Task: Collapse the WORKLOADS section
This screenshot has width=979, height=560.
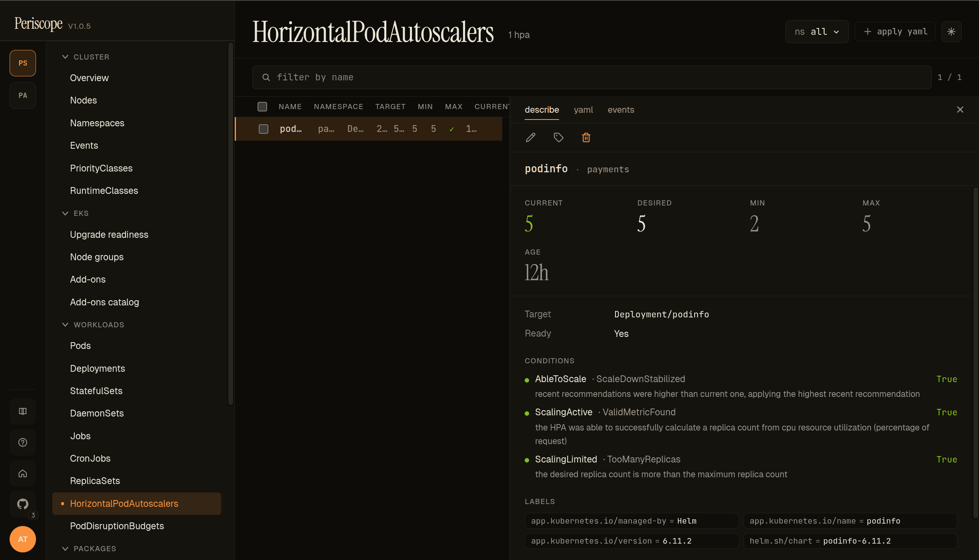Action: coord(93,325)
